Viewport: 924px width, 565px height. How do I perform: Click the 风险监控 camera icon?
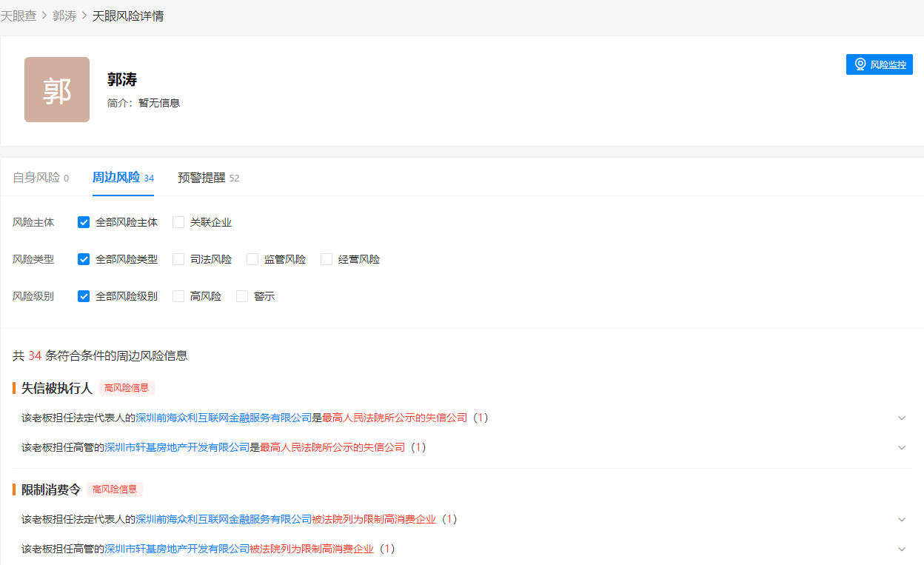pyautogui.click(x=860, y=64)
